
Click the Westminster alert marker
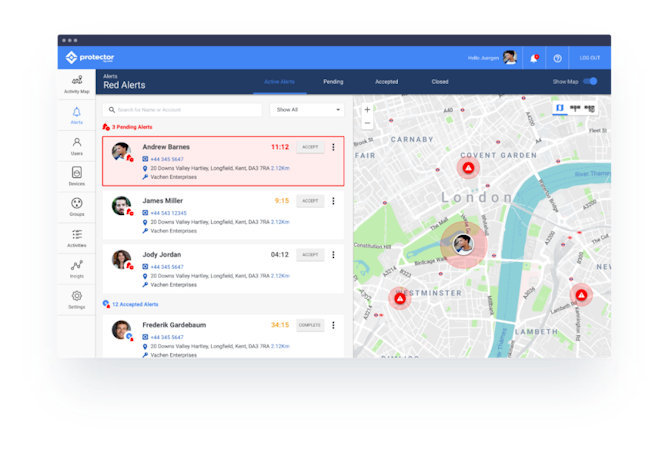[400, 298]
